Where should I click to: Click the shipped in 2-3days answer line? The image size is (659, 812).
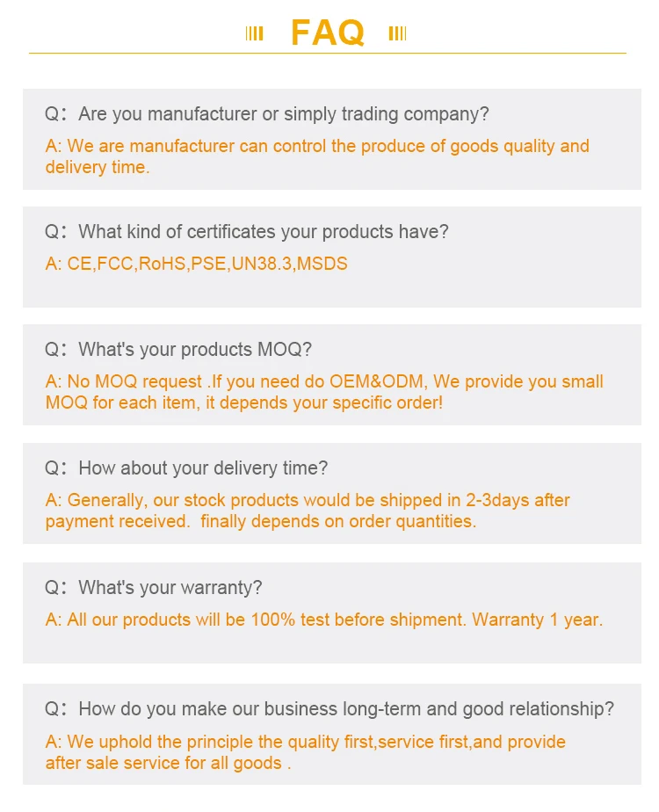[x=308, y=500]
